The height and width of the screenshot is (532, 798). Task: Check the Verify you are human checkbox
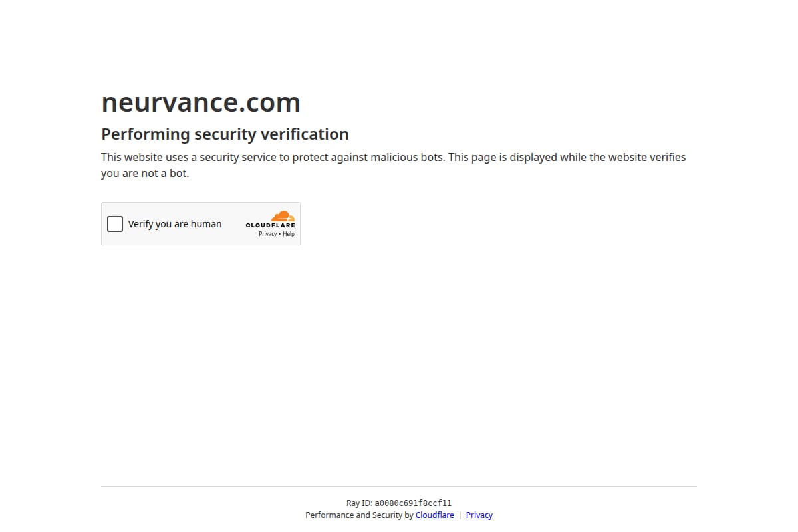pos(115,224)
